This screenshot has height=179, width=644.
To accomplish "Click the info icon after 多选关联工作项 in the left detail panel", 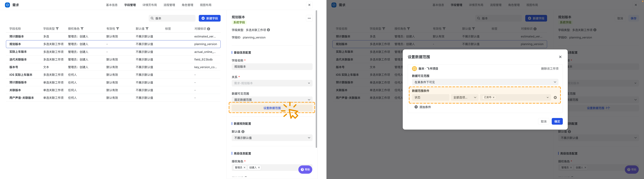I will [268, 30].
